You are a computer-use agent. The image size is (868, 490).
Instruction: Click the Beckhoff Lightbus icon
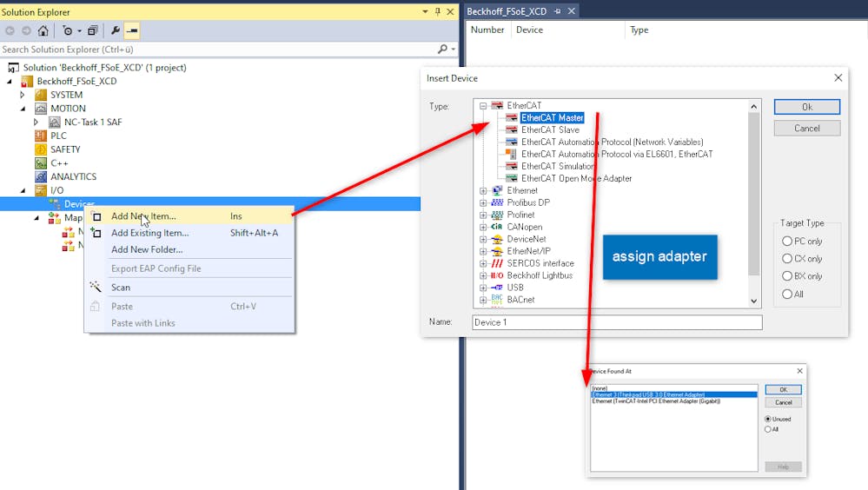(497, 275)
